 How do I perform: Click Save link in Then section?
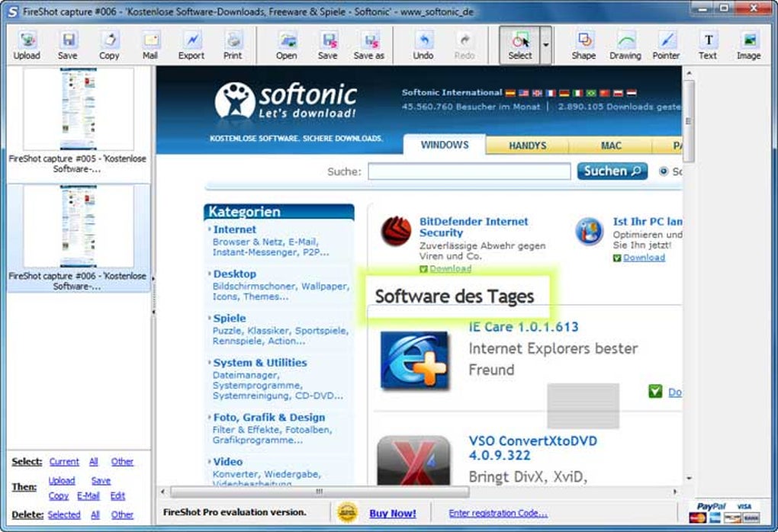pyautogui.click(x=101, y=480)
